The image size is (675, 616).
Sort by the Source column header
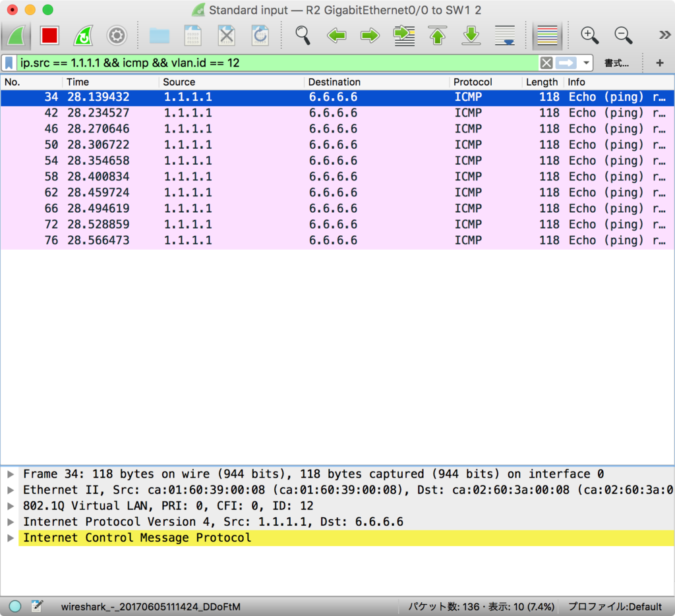coord(231,82)
